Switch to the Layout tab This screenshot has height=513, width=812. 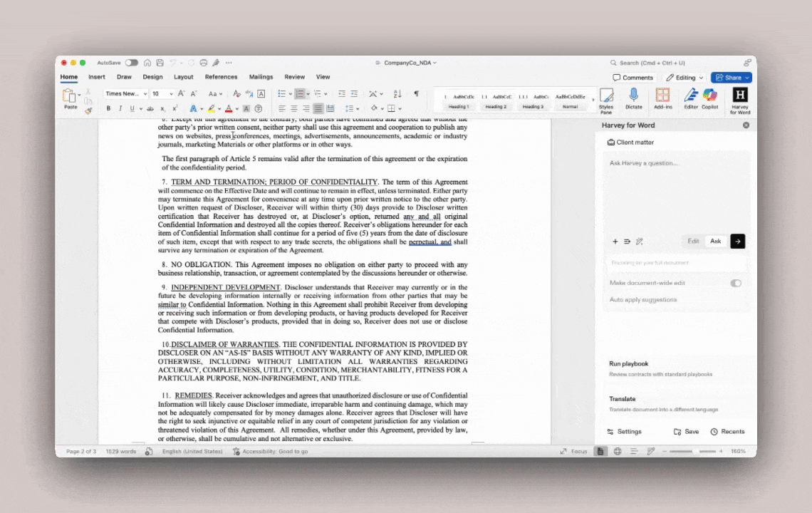tap(183, 77)
